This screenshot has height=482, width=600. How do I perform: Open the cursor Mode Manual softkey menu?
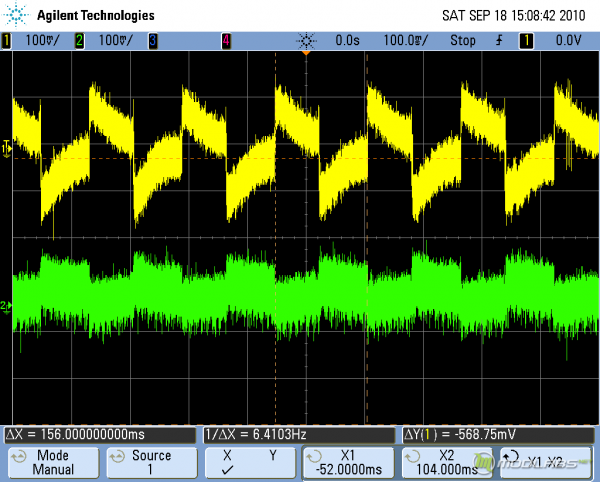click(53, 462)
